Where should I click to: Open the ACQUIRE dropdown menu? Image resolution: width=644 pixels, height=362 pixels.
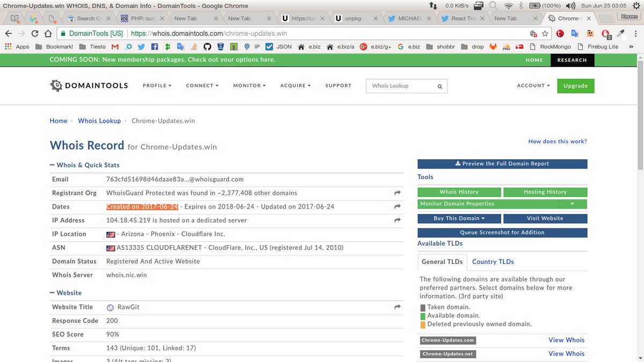tap(295, 86)
